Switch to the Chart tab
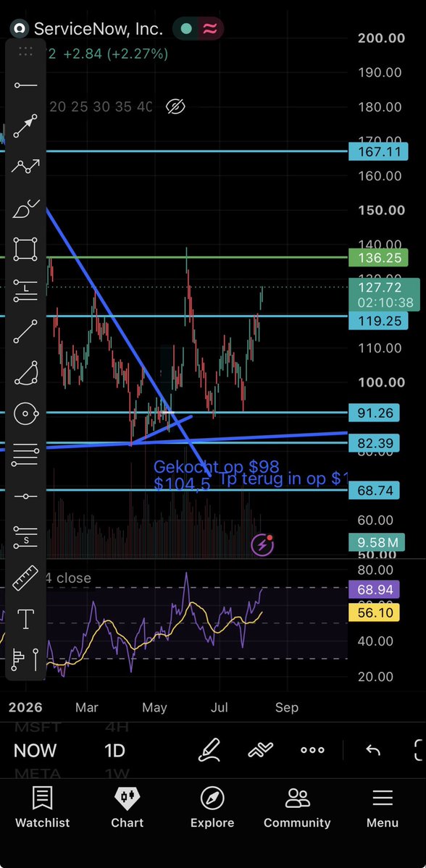 coord(128,808)
